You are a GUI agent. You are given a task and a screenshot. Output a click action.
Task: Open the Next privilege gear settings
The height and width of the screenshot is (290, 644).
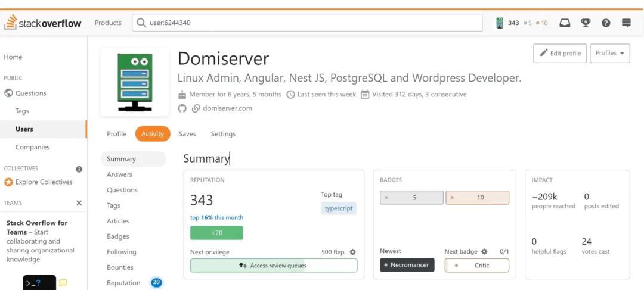click(x=352, y=252)
